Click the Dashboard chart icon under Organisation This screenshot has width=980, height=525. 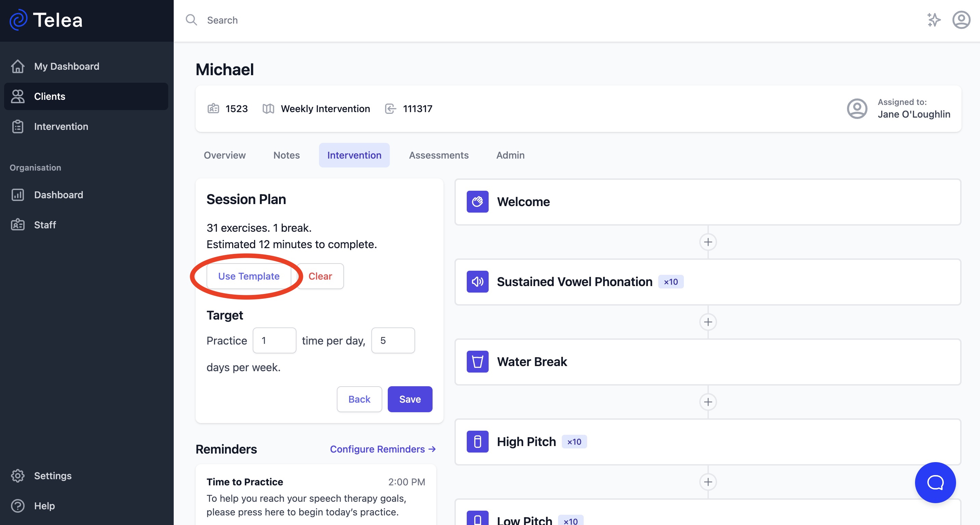click(x=18, y=194)
